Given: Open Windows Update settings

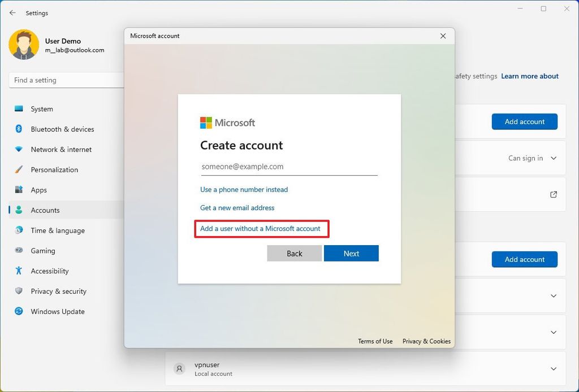Looking at the screenshot, I should point(57,311).
